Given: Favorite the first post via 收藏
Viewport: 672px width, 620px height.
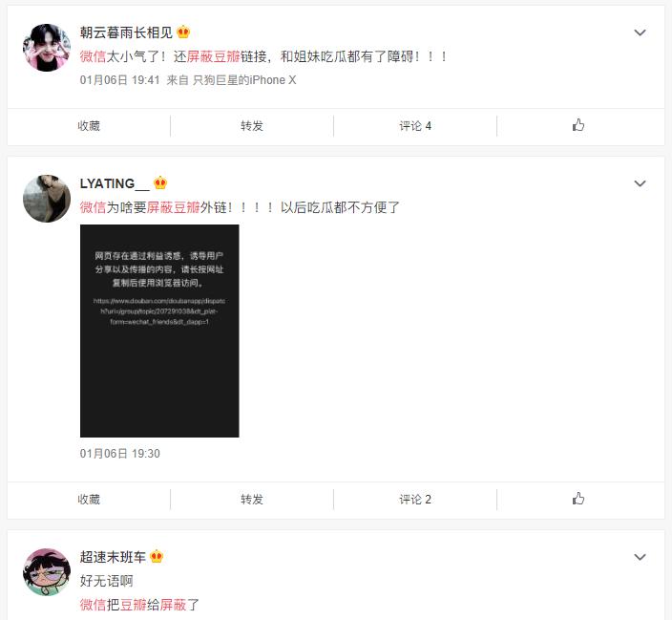Looking at the screenshot, I should tap(89, 126).
